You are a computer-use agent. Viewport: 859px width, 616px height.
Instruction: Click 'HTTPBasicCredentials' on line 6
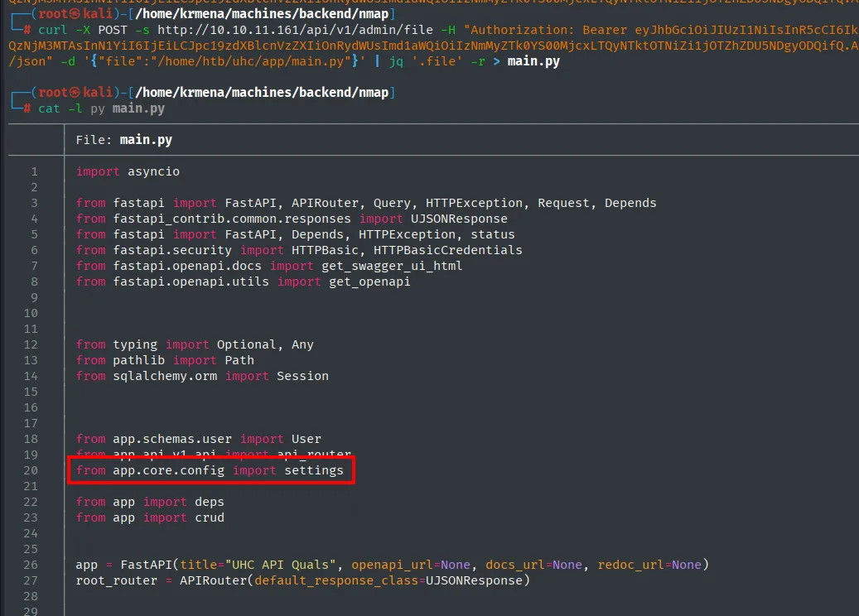pyautogui.click(x=447, y=250)
